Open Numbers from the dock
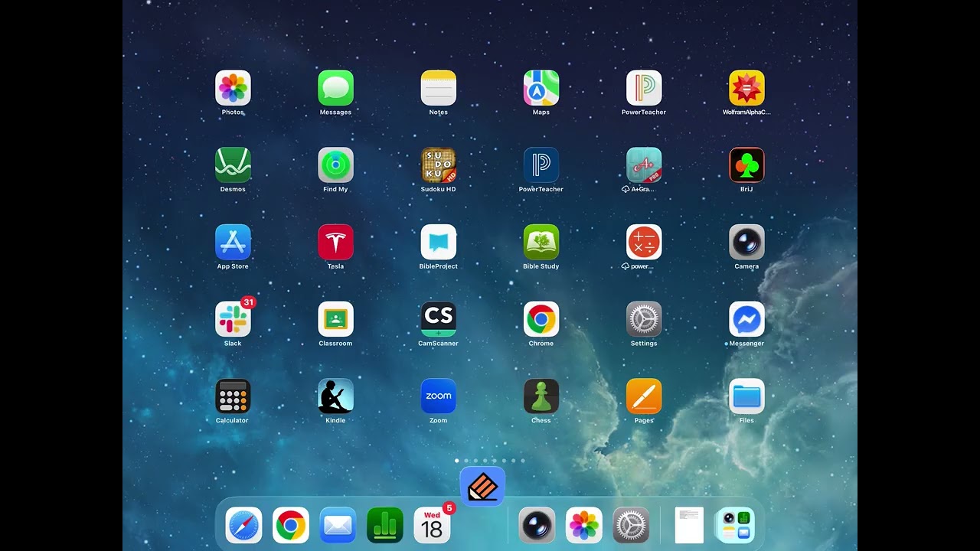This screenshot has height=551, width=980. [385, 526]
